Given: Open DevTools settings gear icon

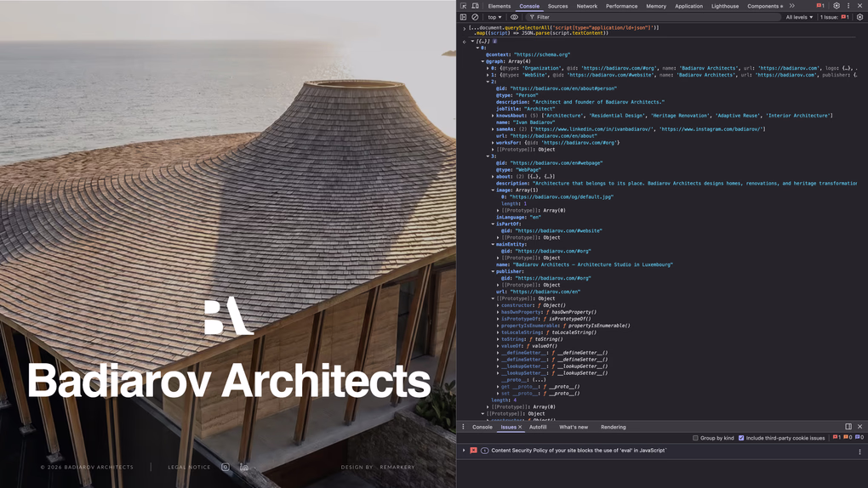Looking at the screenshot, I should point(837,6).
